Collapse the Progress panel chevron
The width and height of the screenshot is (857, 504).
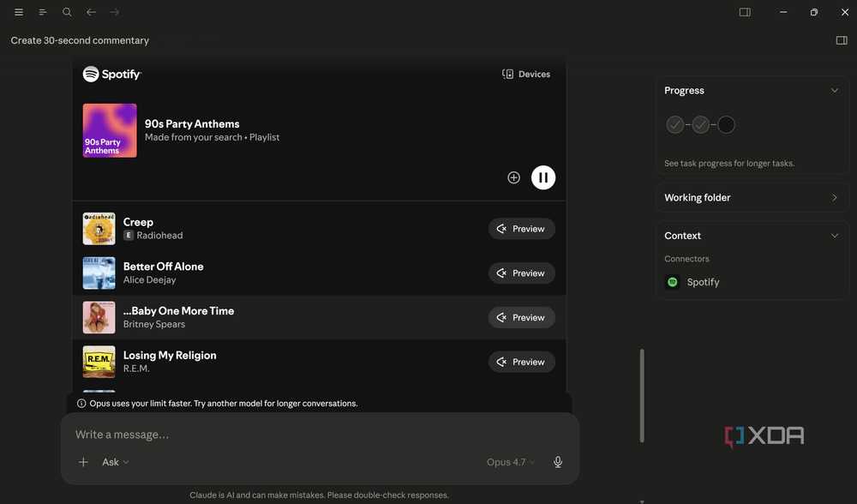click(x=834, y=90)
